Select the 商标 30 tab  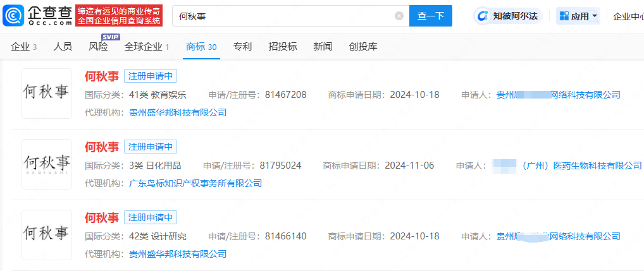pos(201,47)
